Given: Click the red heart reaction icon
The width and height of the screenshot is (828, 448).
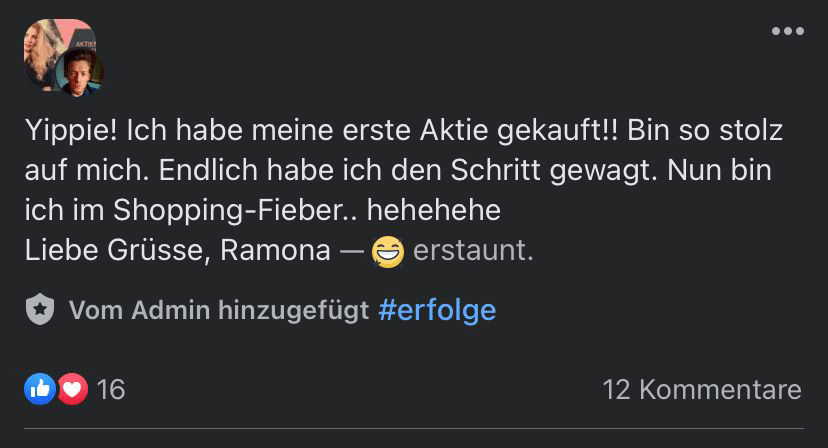Looking at the screenshot, I should click(x=72, y=389).
